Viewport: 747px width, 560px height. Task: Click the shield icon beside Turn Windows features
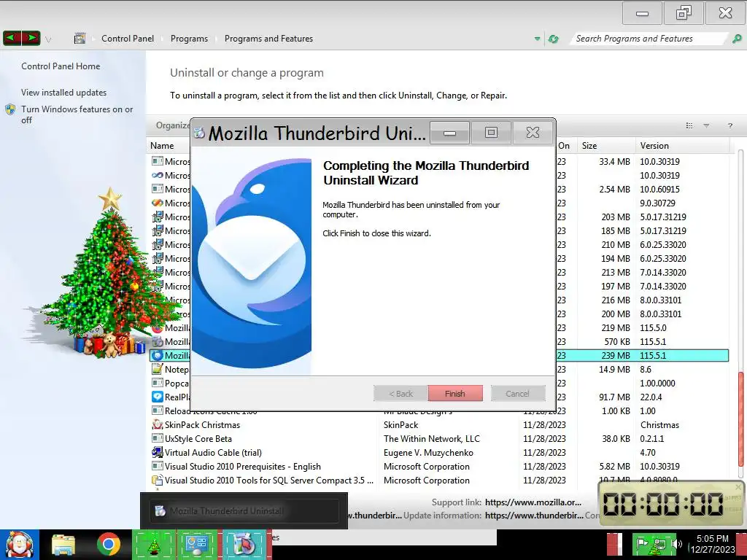tap(10, 109)
